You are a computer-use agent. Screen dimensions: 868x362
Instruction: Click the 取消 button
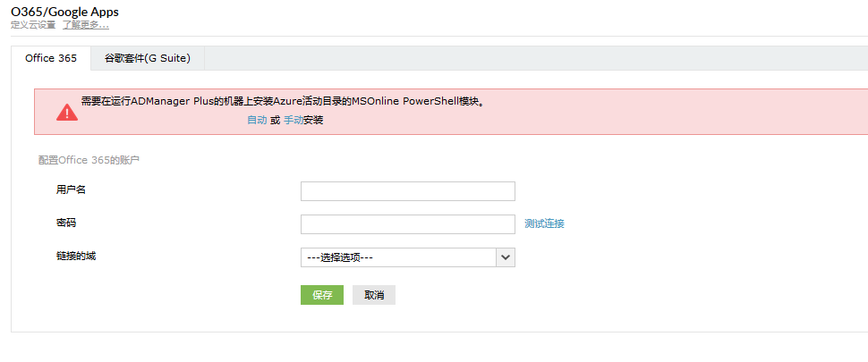374,295
